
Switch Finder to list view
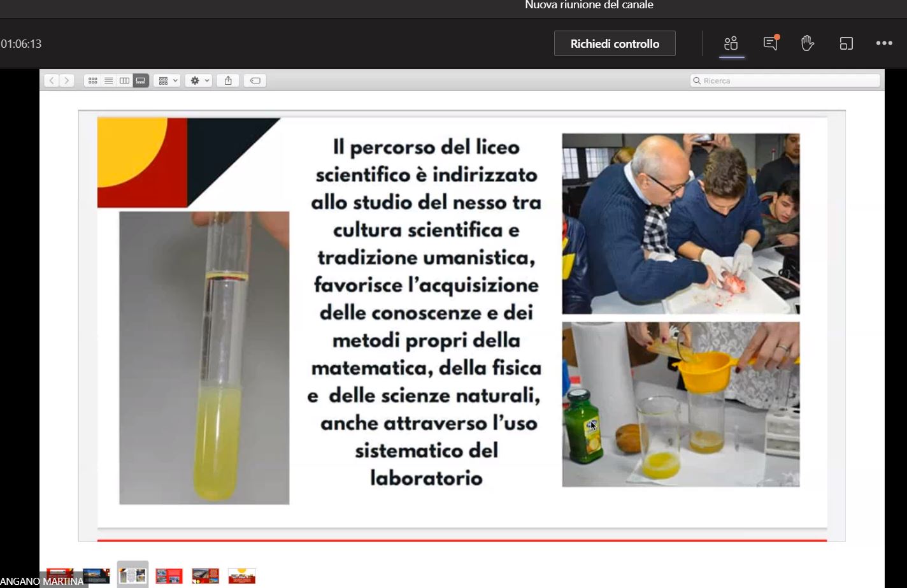pos(109,80)
